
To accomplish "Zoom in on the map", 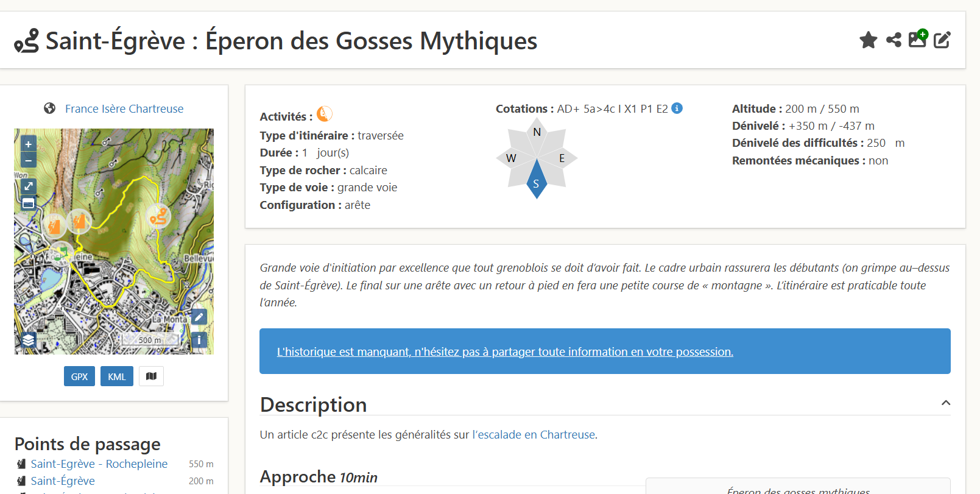I will 29,144.
